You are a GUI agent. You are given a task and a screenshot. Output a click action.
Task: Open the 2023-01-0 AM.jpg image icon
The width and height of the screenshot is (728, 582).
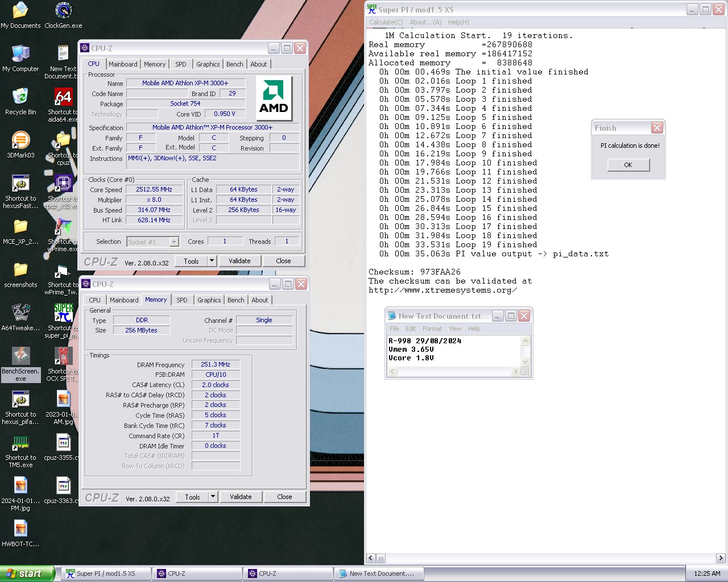(63, 407)
